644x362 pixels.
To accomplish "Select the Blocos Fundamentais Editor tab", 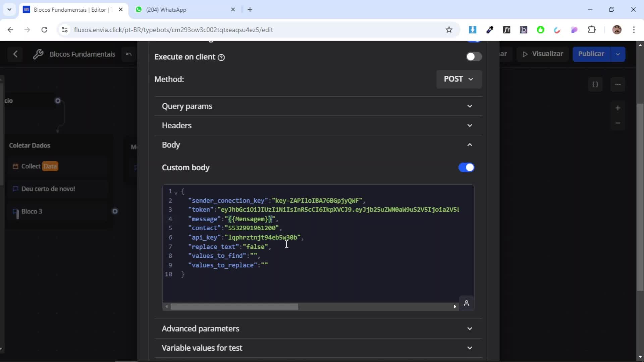I will [72, 10].
